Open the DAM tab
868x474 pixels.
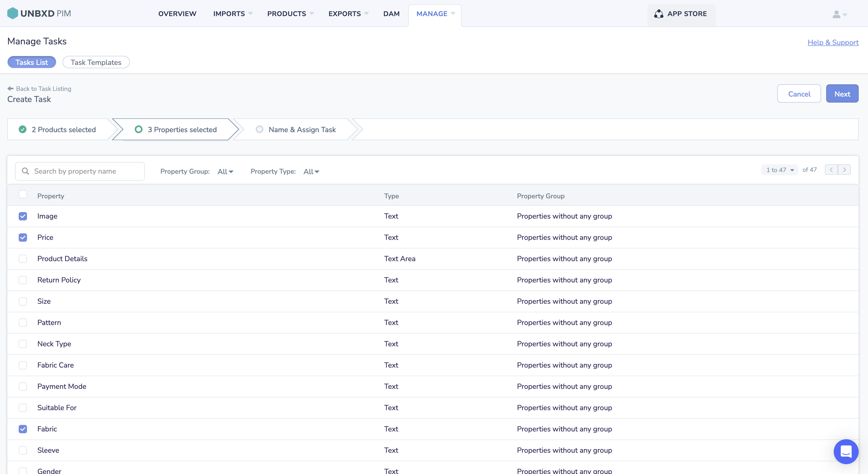(391, 14)
